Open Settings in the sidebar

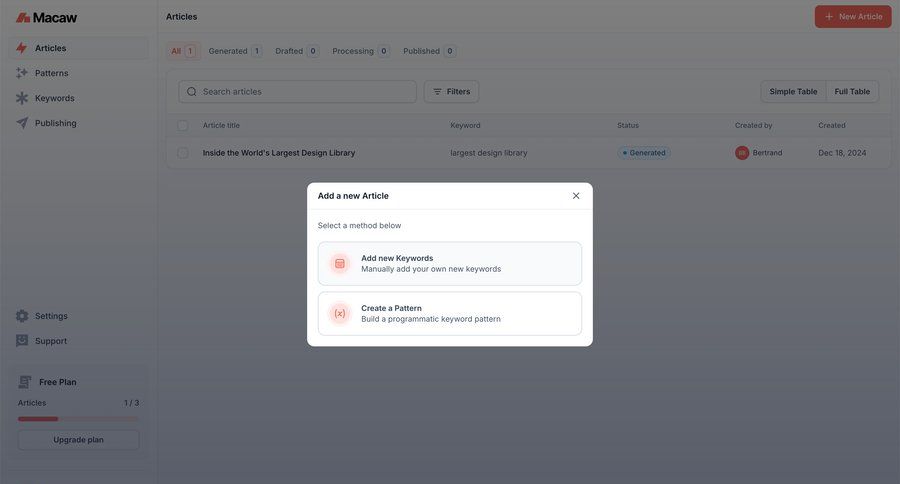tap(79, 316)
